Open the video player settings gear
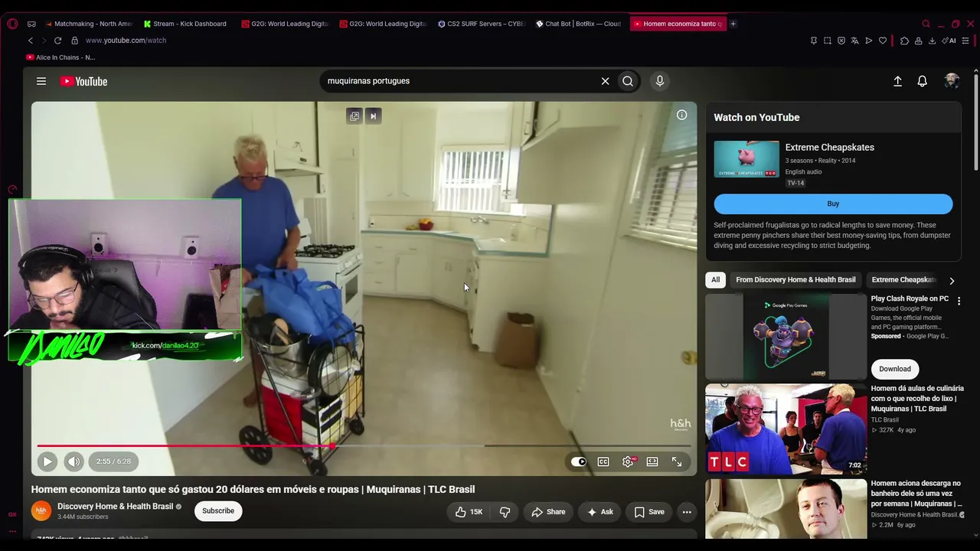The width and height of the screenshot is (980, 551). point(628,461)
